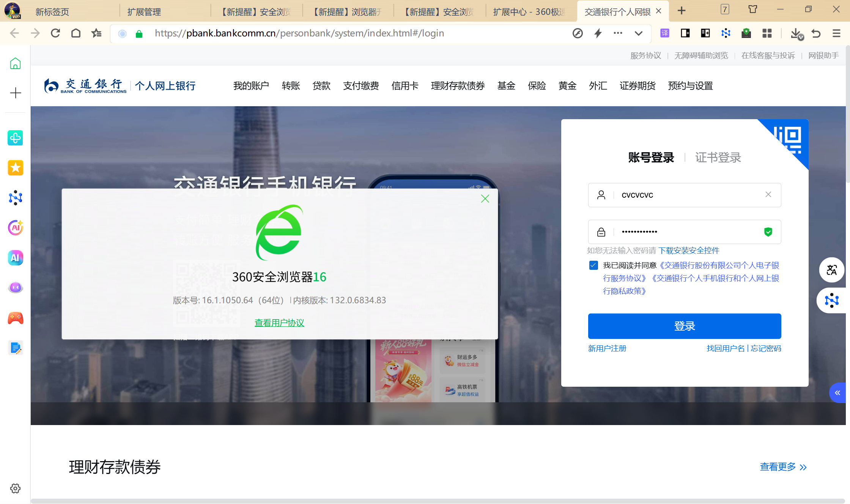Click the blue 登录 button
Viewport: 850px width, 504px height.
tap(685, 326)
